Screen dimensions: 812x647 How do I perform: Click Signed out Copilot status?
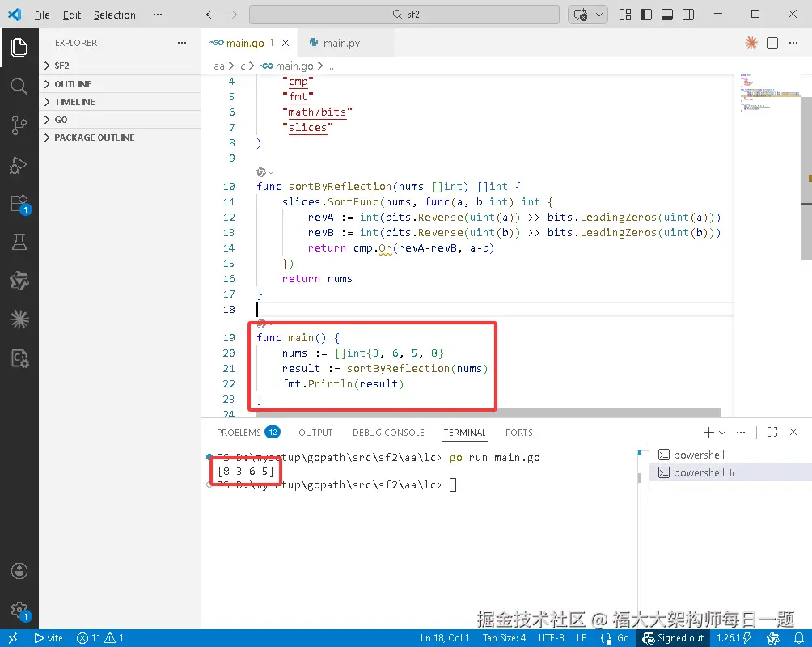[673, 638]
